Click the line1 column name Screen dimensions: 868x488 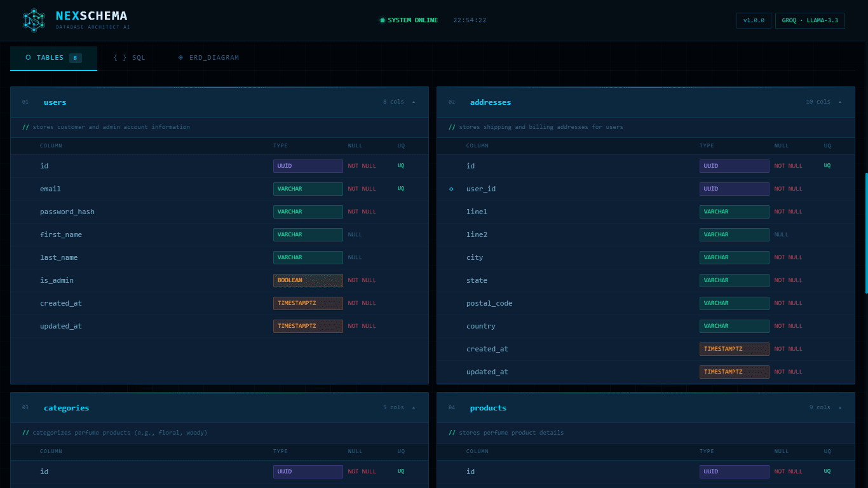[477, 212]
